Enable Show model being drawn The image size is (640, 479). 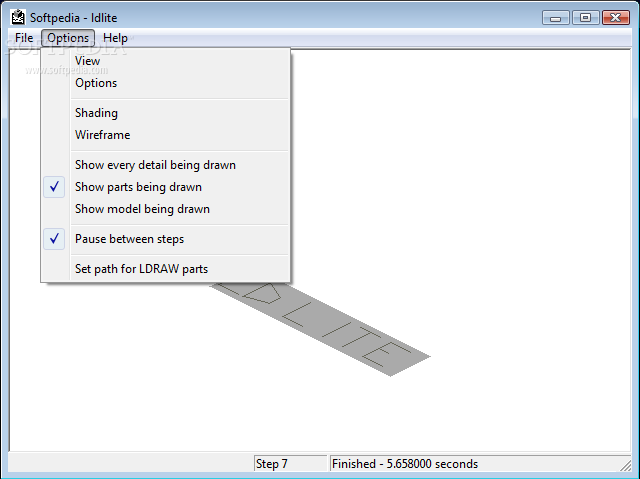pyautogui.click(x=166, y=209)
